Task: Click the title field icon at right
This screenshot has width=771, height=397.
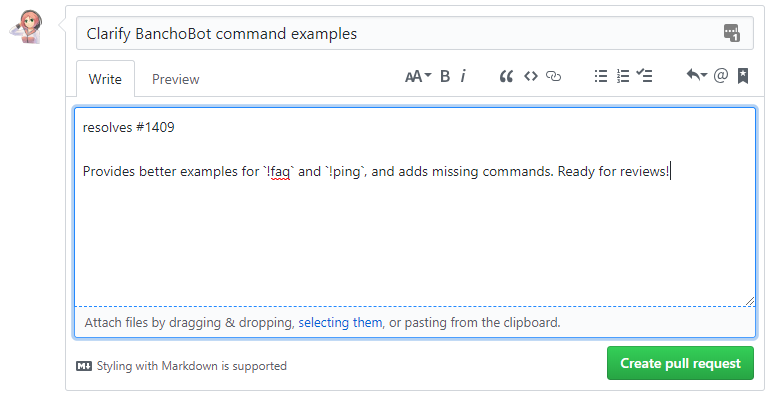Action: coord(732,33)
